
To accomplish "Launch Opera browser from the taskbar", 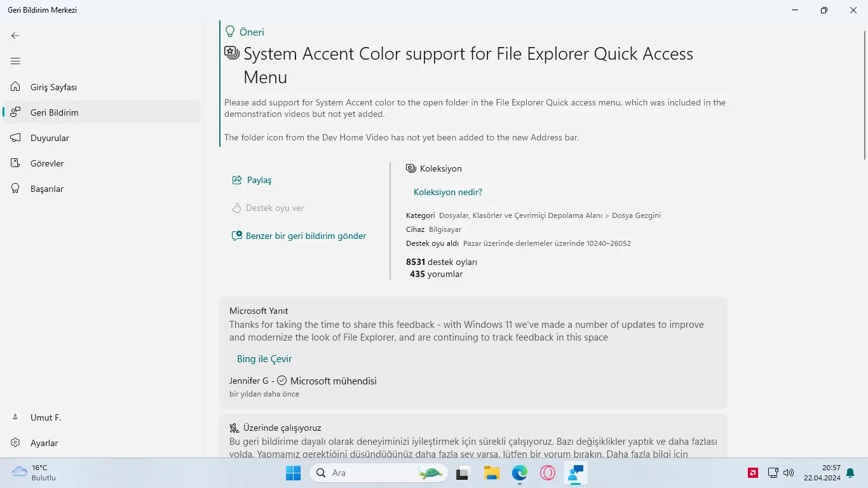I will click(548, 473).
